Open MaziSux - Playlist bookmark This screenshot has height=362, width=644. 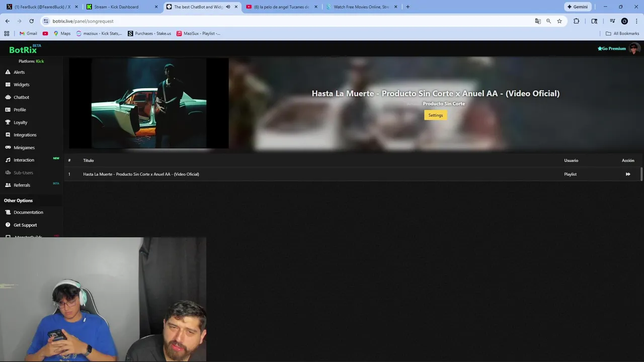pyautogui.click(x=198, y=33)
